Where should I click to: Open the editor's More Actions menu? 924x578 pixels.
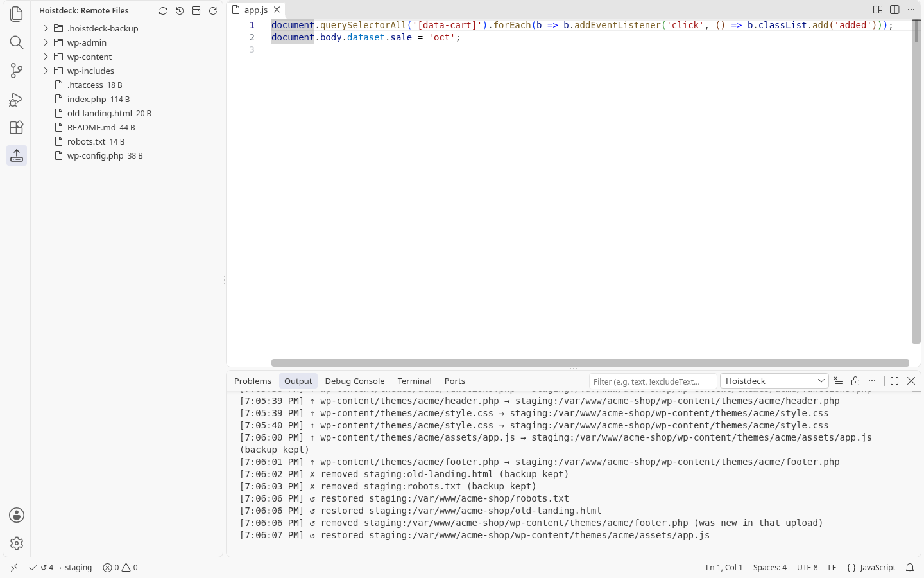pos(911,10)
